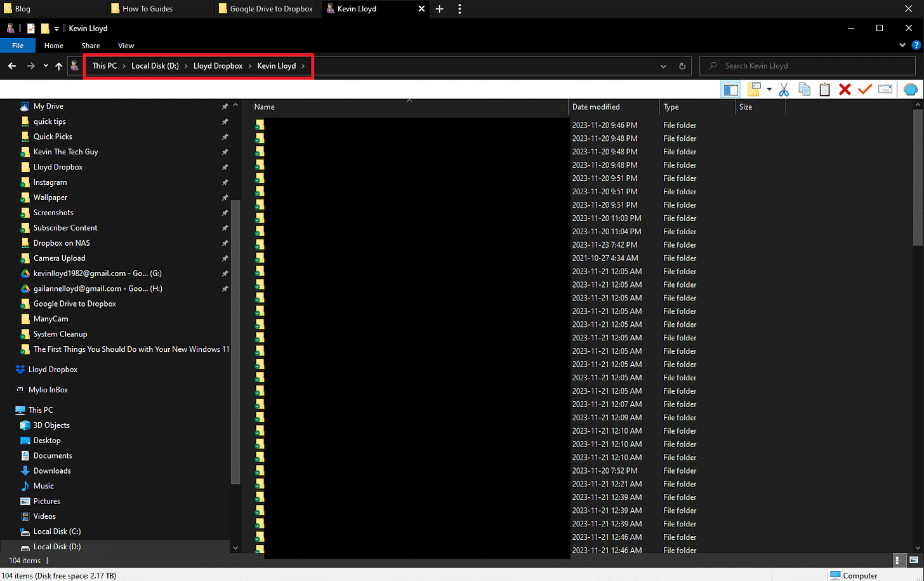
Task: Switch to the How To Guides tab
Action: pos(160,9)
